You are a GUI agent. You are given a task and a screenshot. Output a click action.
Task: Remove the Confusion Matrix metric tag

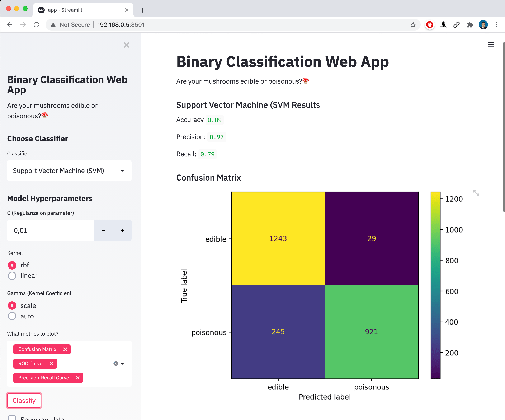(65, 349)
